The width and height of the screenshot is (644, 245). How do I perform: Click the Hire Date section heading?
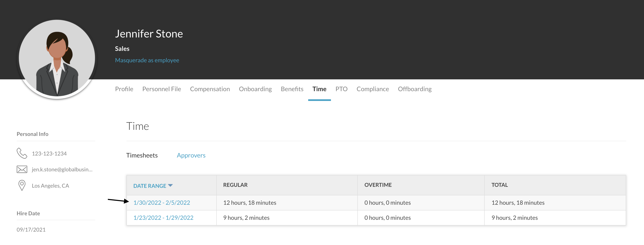pyautogui.click(x=28, y=213)
